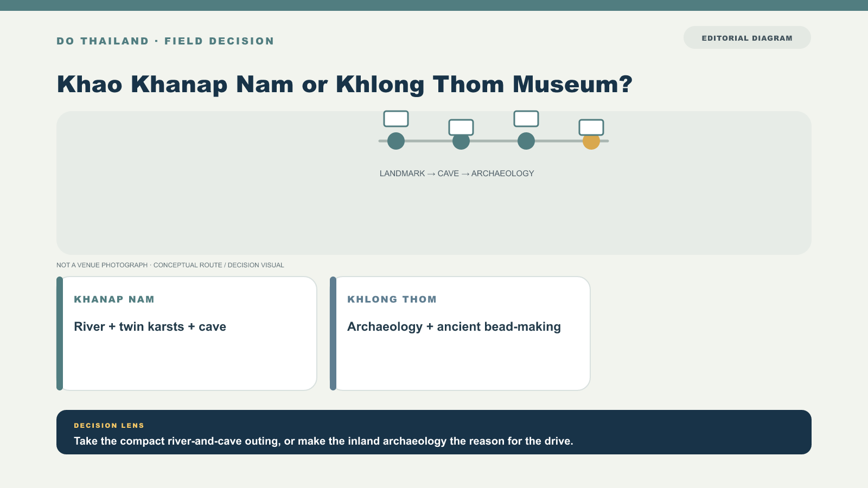Click 'Archaeology + ancient bead-making' text
The image size is (868, 488).
coord(454,327)
